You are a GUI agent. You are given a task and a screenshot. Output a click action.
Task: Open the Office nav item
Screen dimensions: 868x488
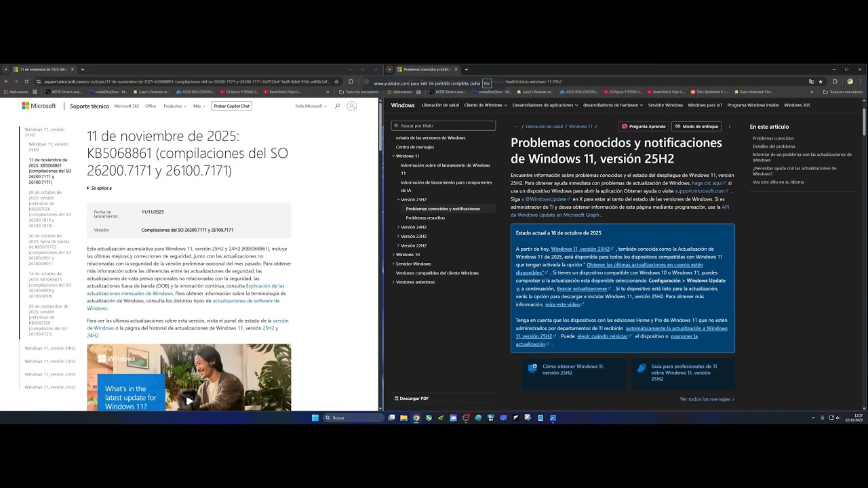[x=151, y=106]
